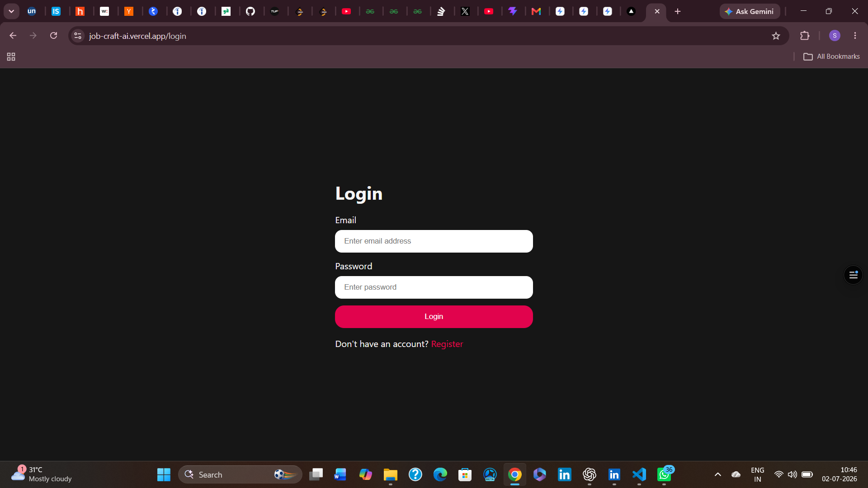The image size is (868, 488).
Task: Bookmark this page with star icon
Action: tap(776, 36)
